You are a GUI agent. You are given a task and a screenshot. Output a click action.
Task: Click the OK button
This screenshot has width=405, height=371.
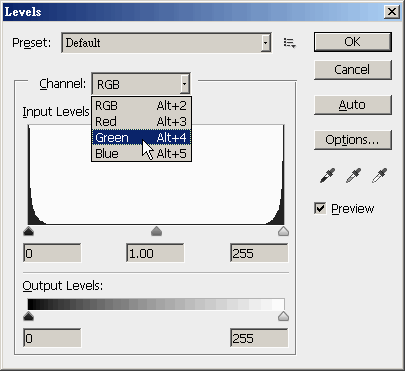(353, 42)
